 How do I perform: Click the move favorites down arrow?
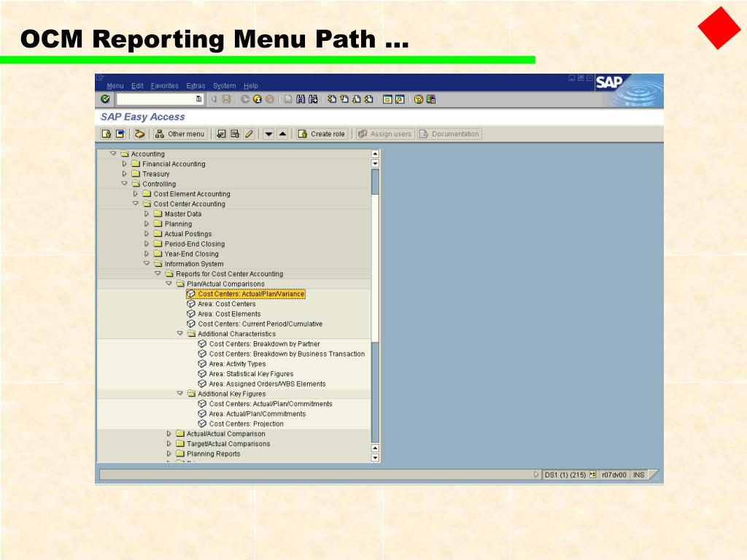click(268, 134)
